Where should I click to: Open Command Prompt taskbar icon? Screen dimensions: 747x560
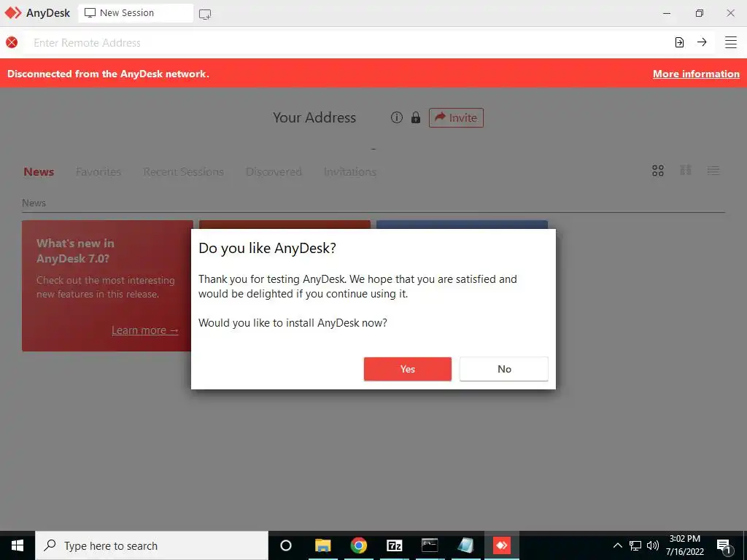coord(430,545)
